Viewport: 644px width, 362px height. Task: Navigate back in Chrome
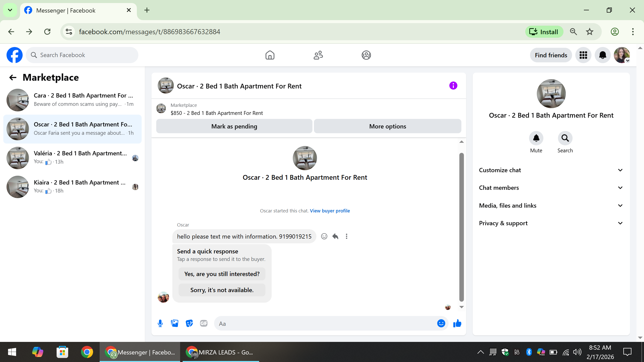(x=11, y=32)
